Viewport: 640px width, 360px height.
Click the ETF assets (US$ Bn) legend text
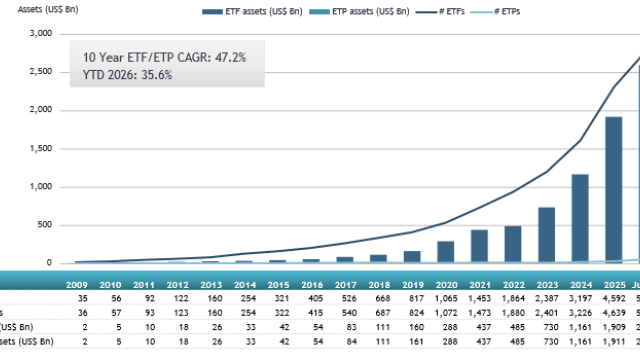tap(264, 12)
